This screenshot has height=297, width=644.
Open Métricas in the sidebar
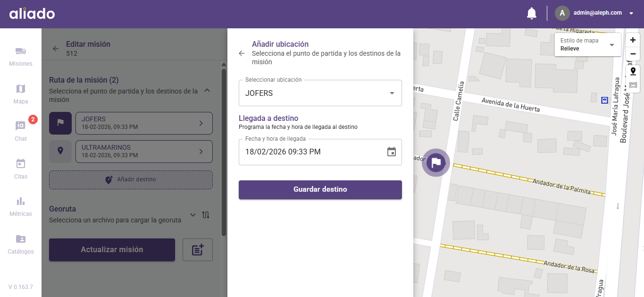click(x=21, y=206)
